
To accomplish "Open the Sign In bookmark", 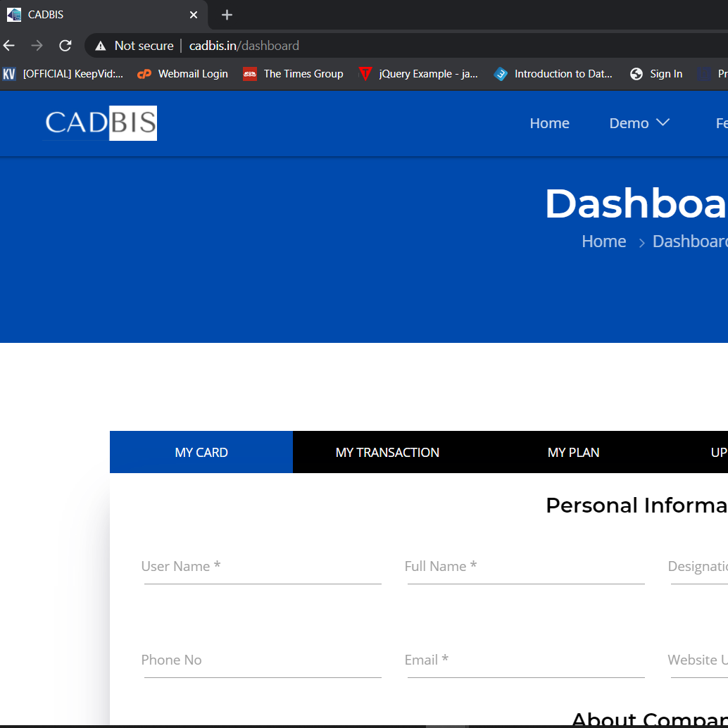I will coord(656,74).
